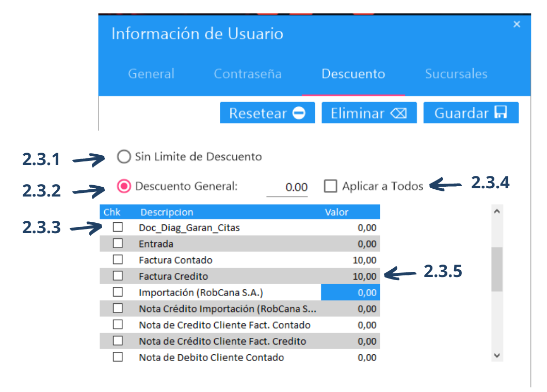Image resolution: width=547 pixels, height=392 pixels.
Task: Click the Descuento General value field
Action: (x=287, y=187)
